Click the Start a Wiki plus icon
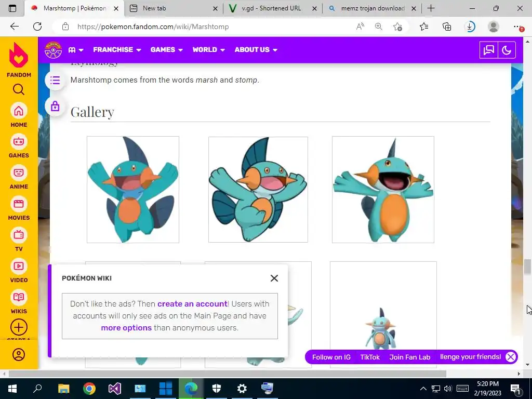The height and width of the screenshot is (399, 532). click(19, 327)
